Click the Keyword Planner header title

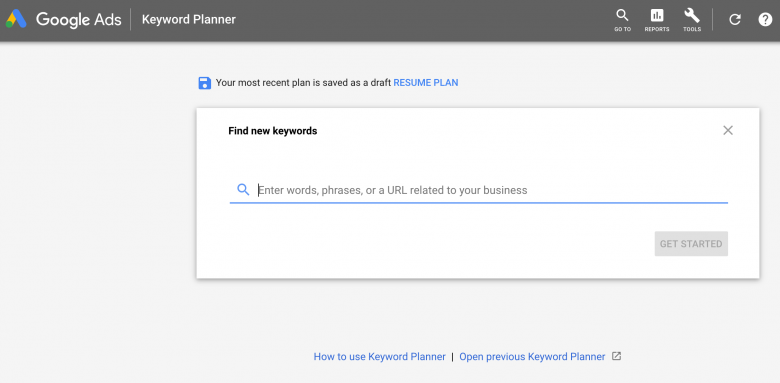(x=189, y=20)
